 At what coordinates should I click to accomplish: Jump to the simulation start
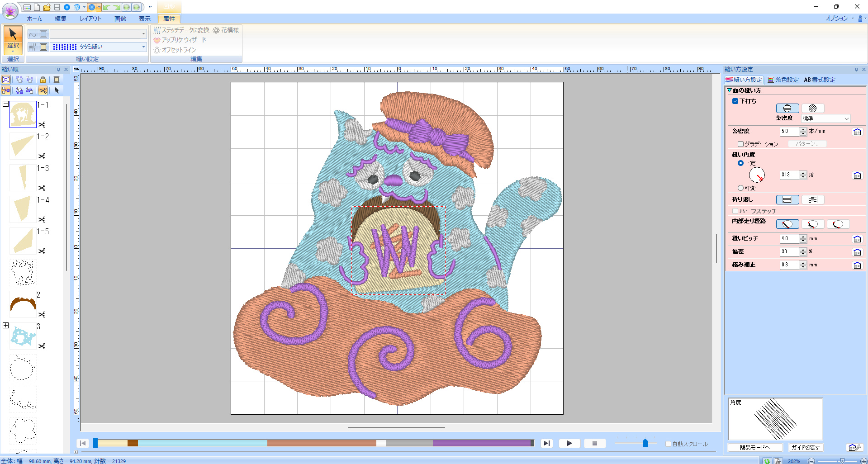(x=83, y=443)
